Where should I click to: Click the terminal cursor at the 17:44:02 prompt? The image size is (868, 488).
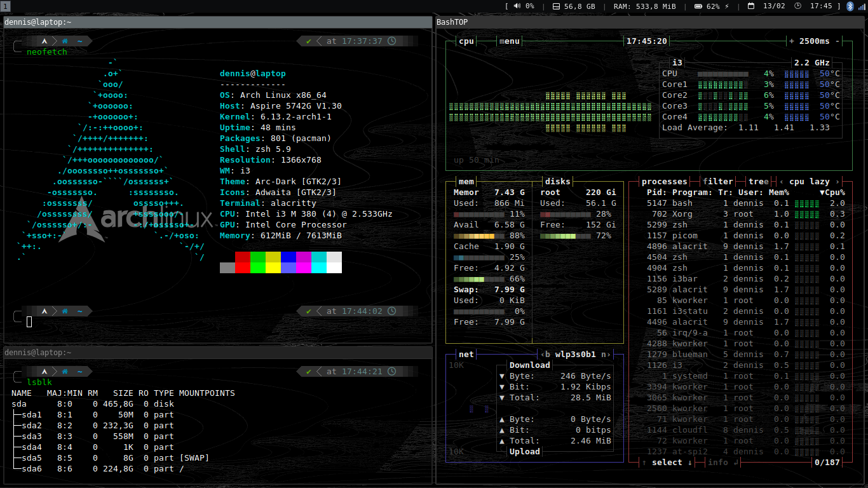(29, 322)
